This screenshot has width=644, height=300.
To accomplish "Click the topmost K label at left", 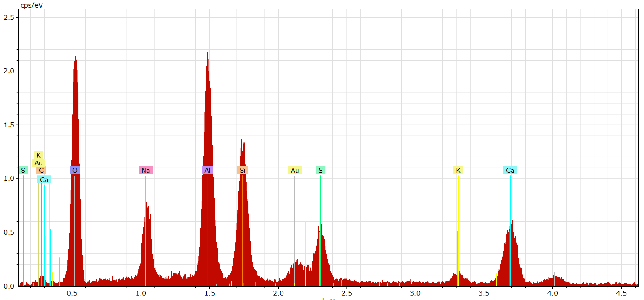I will [39, 155].
